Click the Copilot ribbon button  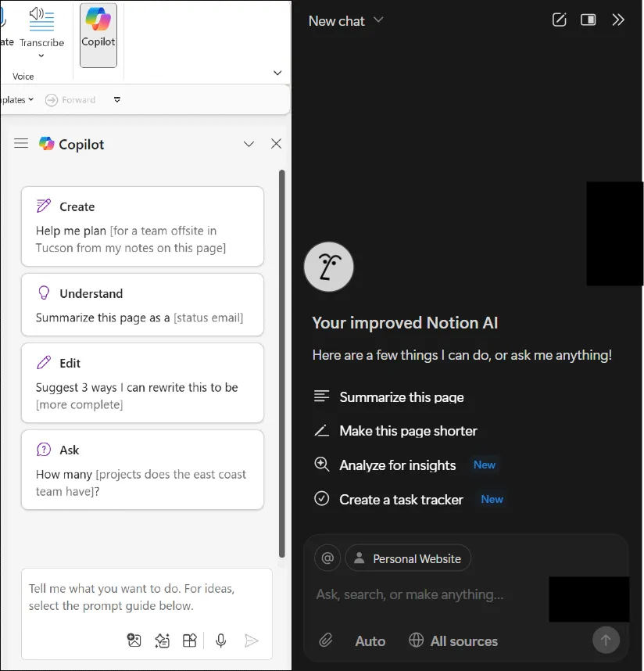click(x=98, y=35)
